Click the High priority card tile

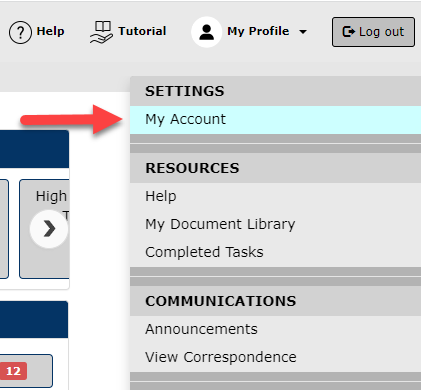44,229
